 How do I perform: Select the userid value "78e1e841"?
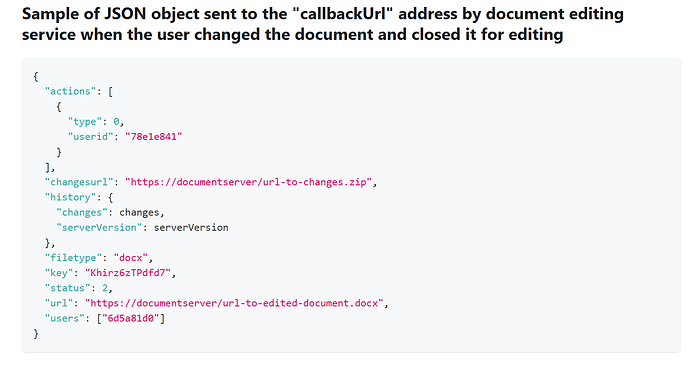pyautogui.click(x=154, y=136)
